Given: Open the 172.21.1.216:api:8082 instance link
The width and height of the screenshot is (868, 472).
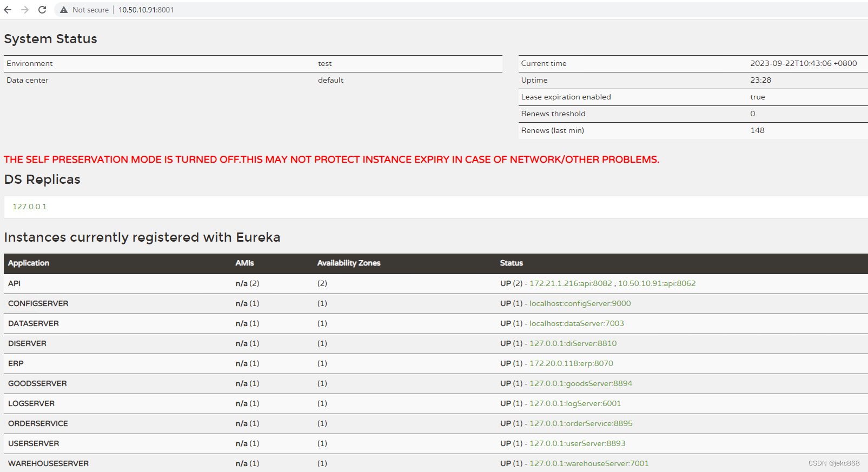Looking at the screenshot, I should tap(571, 283).
